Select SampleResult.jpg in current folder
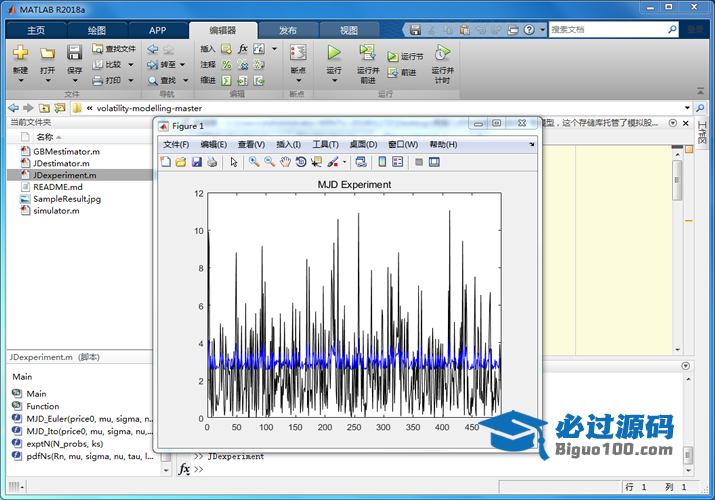This screenshot has height=500, width=715. [67, 199]
